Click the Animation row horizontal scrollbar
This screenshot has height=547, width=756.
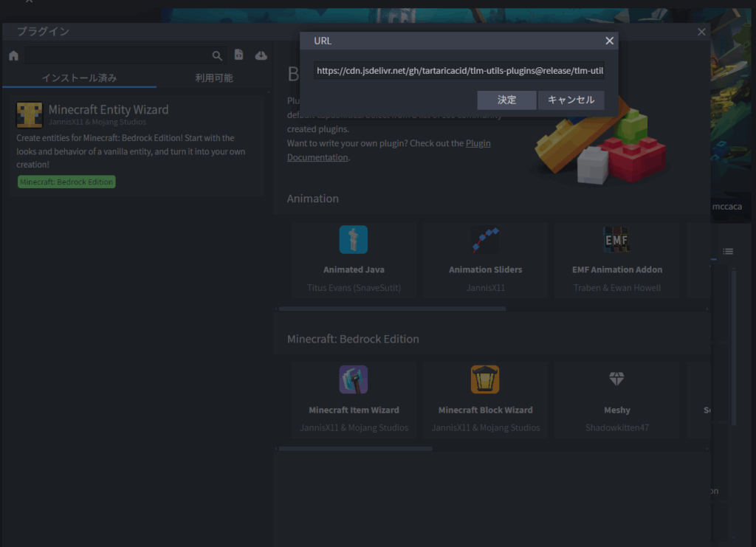coord(392,309)
